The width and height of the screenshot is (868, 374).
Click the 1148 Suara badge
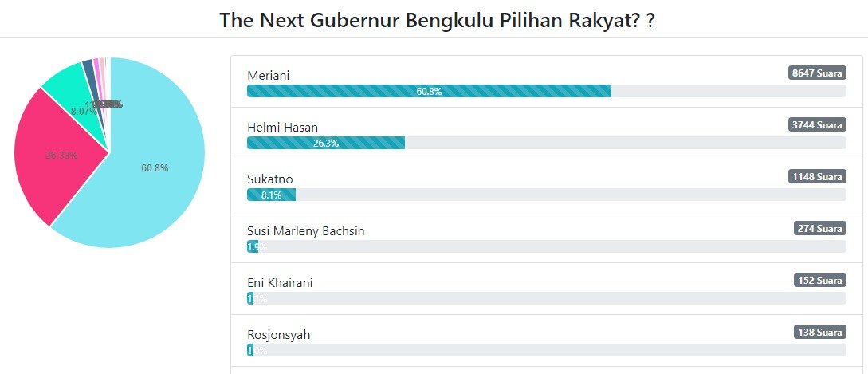[x=817, y=176]
